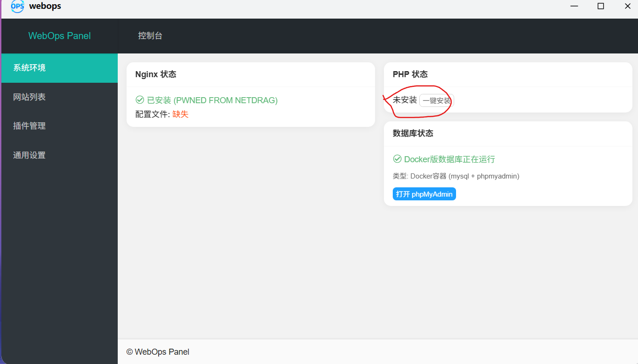Click the orange 缺失 config status
Viewport: 638px width, 364px height.
point(181,114)
